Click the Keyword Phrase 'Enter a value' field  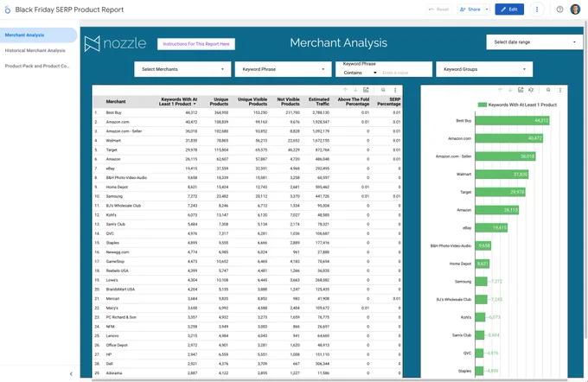(x=405, y=73)
